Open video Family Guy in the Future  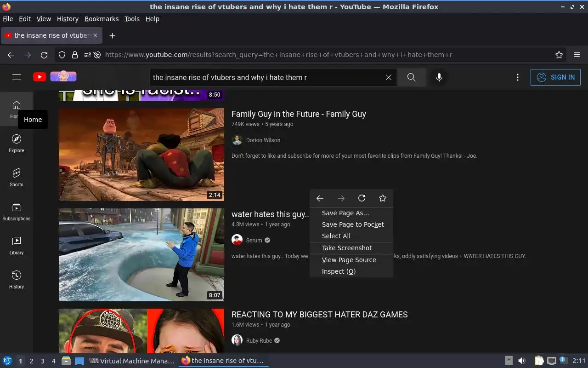(x=299, y=114)
